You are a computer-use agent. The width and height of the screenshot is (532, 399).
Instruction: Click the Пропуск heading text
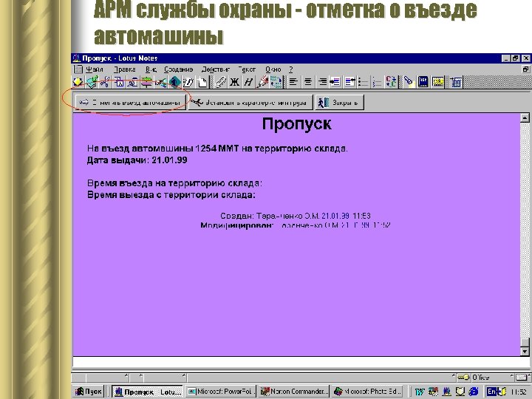point(297,124)
